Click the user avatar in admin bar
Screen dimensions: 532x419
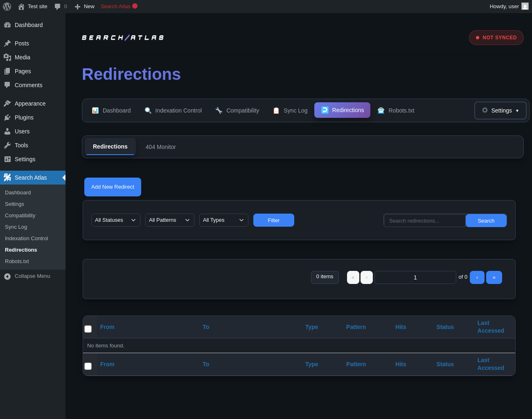(x=525, y=6)
